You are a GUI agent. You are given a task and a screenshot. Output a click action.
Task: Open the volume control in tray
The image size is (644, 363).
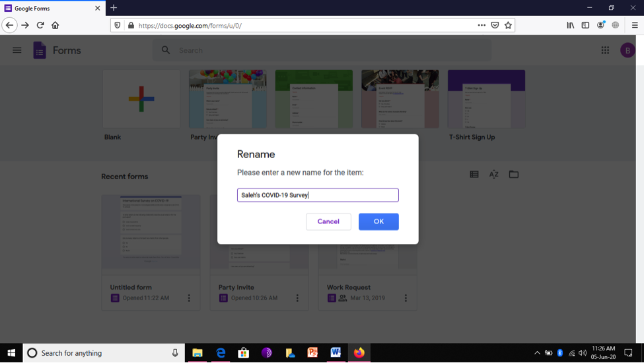point(583,353)
